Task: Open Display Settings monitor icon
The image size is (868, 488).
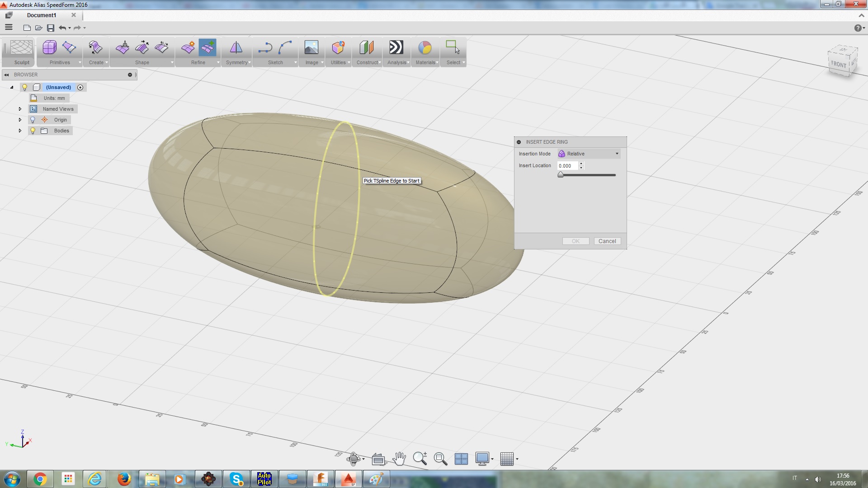Action: click(x=482, y=459)
